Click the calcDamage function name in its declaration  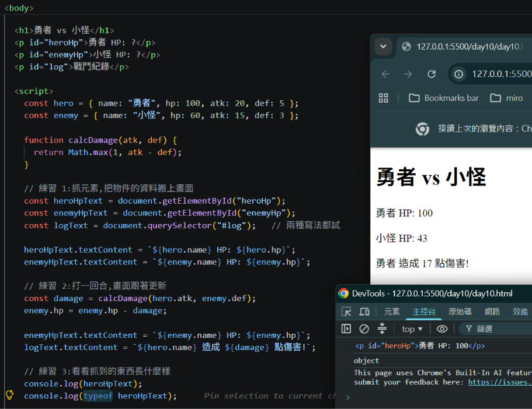coord(93,140)
